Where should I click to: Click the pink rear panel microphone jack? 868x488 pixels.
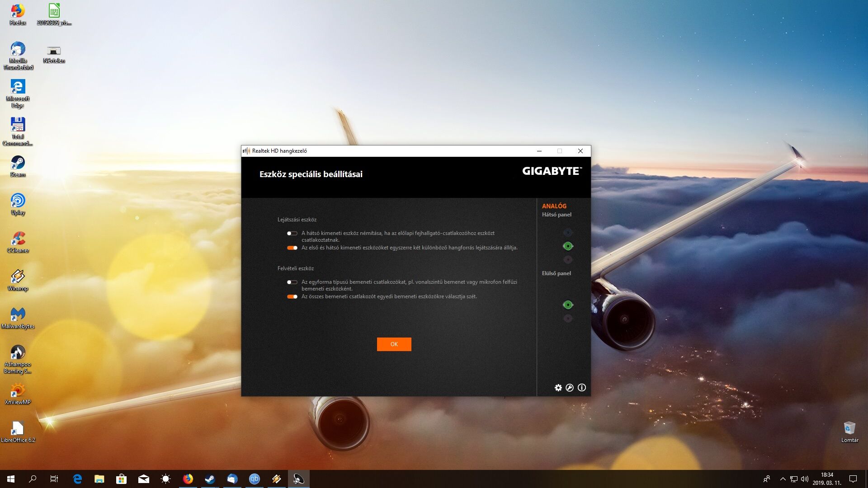[x=568, y=260]
